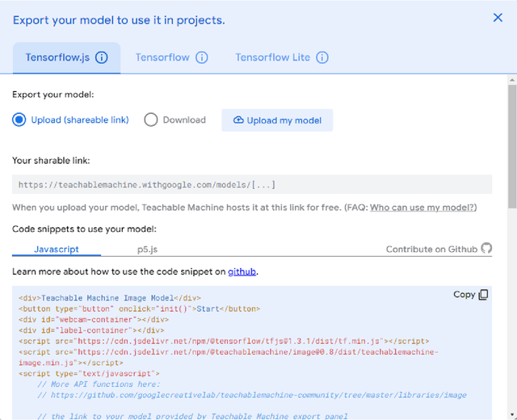Click 'Code snippets to use your model:' text

(84, 229)
